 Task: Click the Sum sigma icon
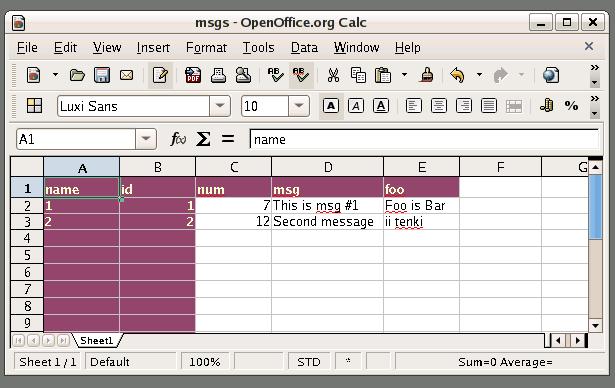[203, 139]
